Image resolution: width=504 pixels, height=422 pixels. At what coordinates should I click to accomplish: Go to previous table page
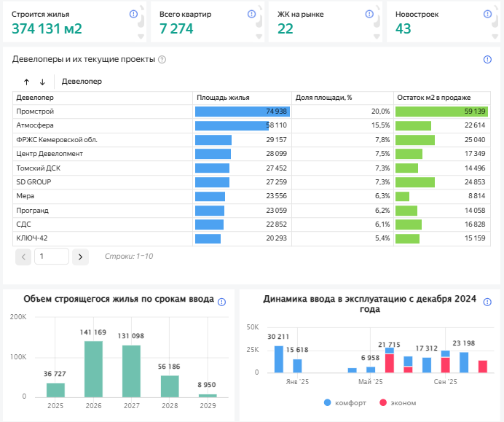tap(23, 257)
